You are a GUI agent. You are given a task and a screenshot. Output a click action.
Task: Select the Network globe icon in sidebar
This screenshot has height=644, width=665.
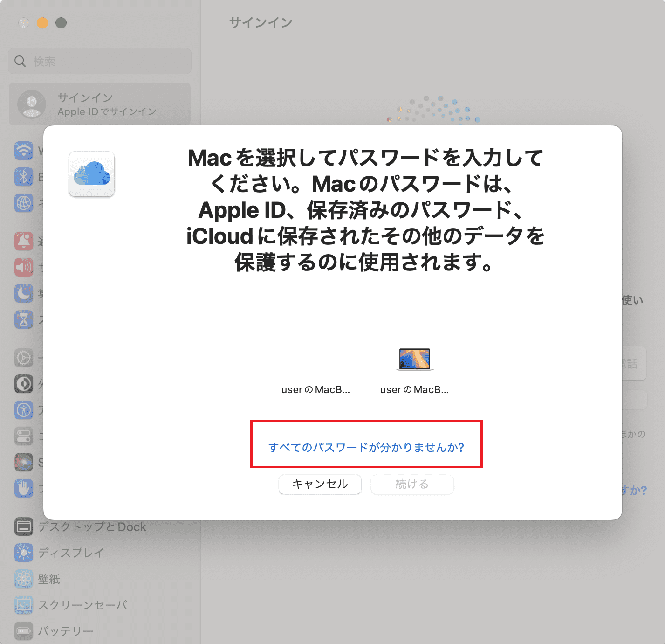pyautogui.click(x=24, y=203)
